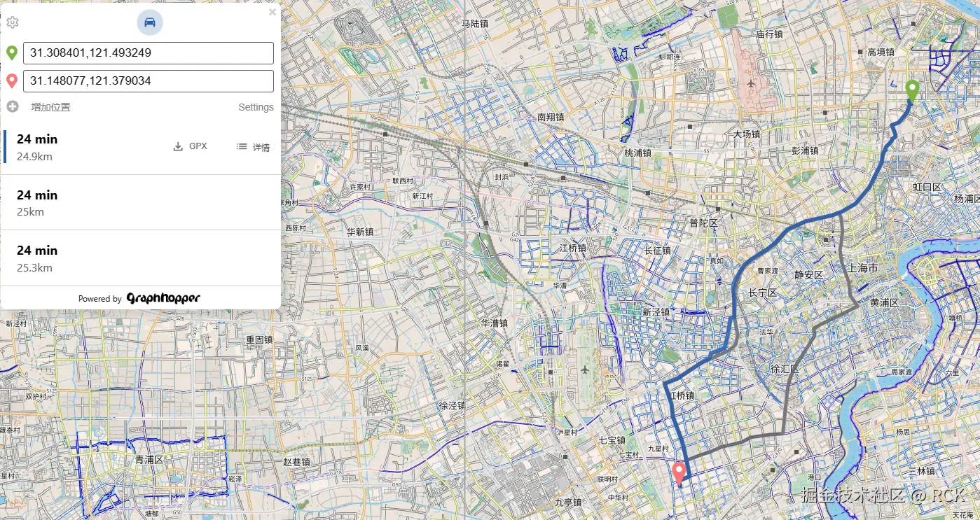980x520 pixels.
Task: Open the GraphHopper logo link
Action: point(163,298)
